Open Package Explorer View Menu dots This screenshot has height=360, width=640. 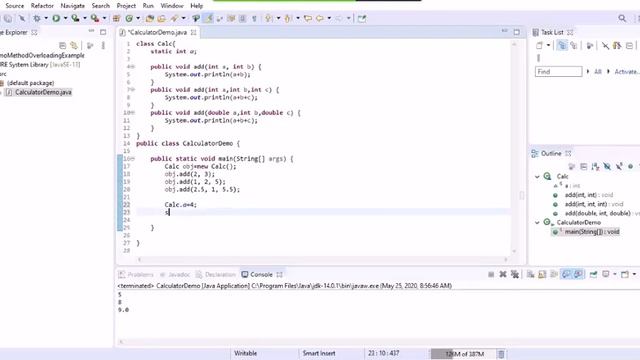point(103,45)
